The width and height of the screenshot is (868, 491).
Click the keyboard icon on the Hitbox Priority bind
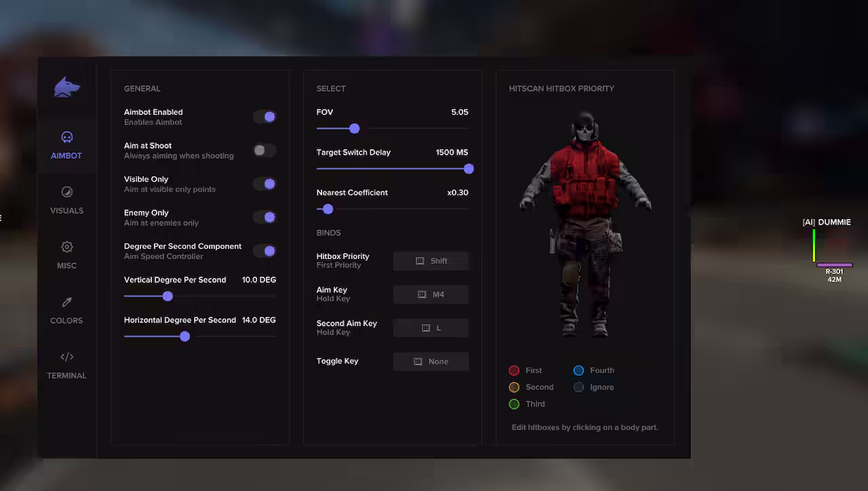coord(419,260)
